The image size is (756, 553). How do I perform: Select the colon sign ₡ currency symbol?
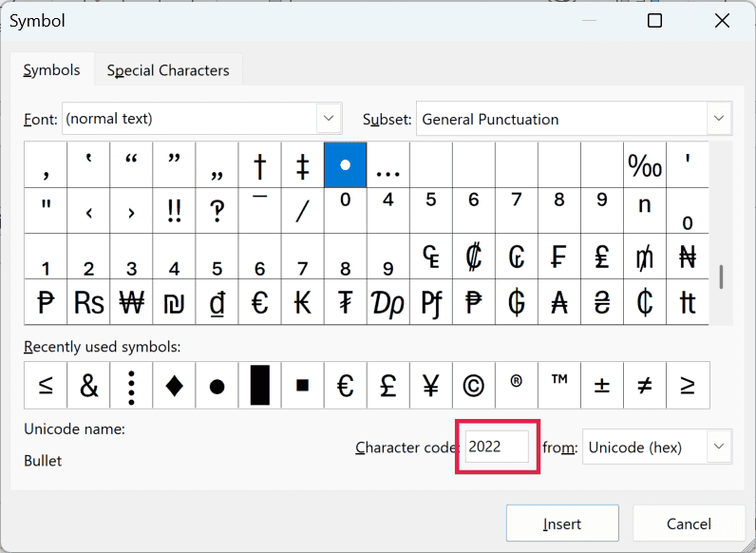(x=474, y=257)
